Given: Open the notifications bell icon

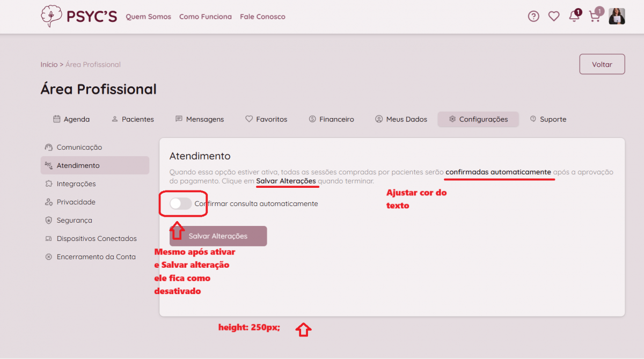Looking at the screenshot, I should [x=574, y=17].
